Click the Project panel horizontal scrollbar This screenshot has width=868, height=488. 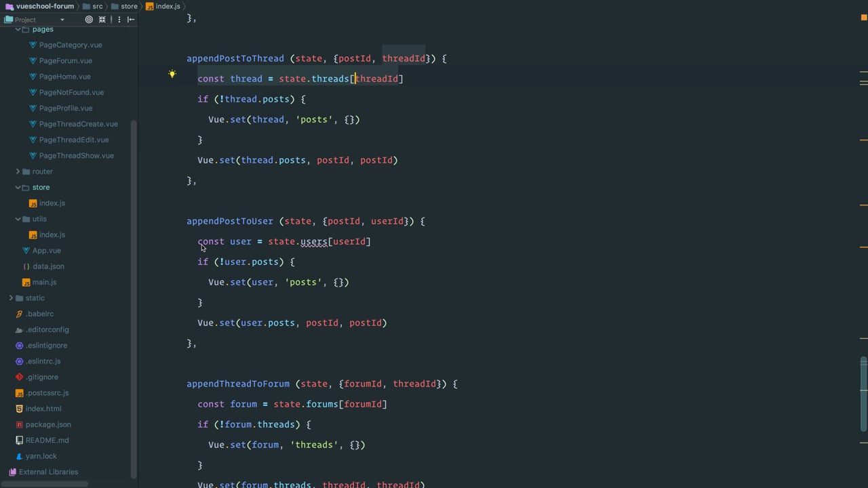44,484
